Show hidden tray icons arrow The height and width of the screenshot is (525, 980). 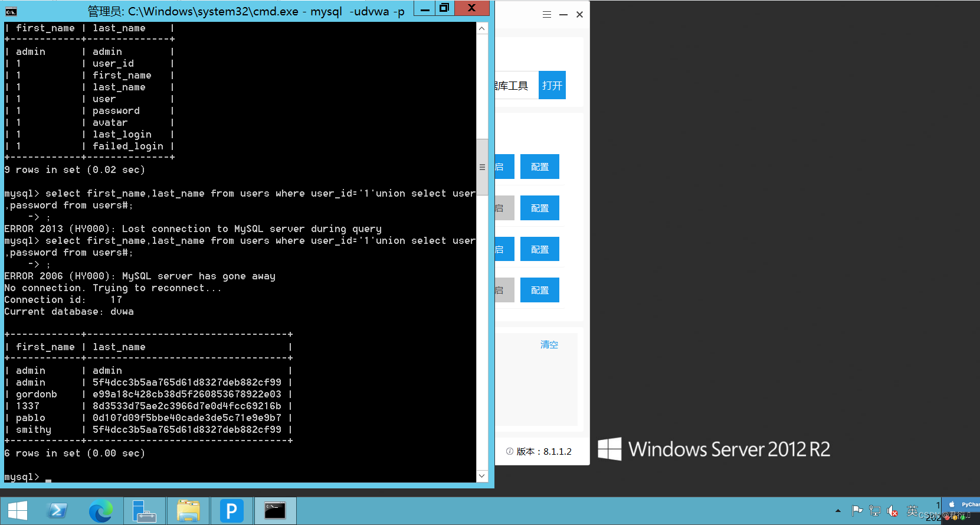(x=838, y=511)
